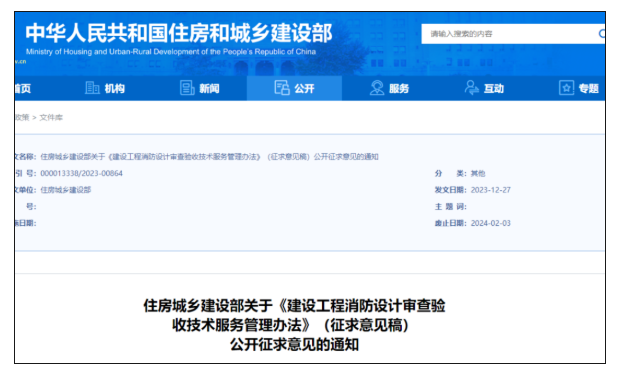Click the 机构 building icon

click(92, 88)
